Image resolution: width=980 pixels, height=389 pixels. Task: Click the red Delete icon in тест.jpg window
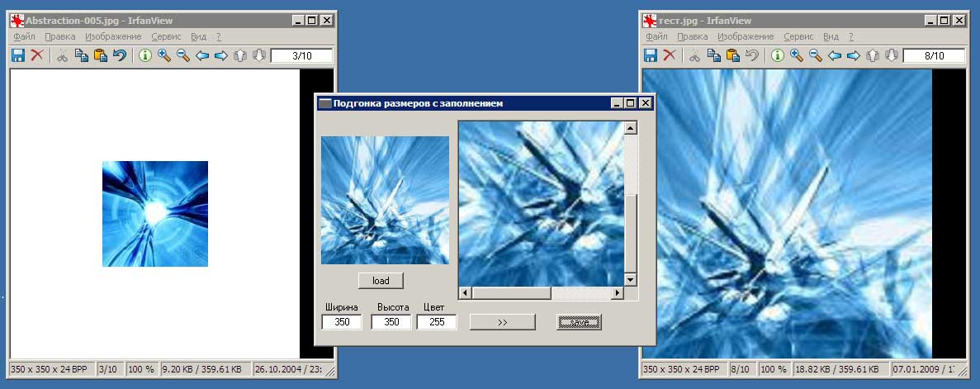(670, 55)
